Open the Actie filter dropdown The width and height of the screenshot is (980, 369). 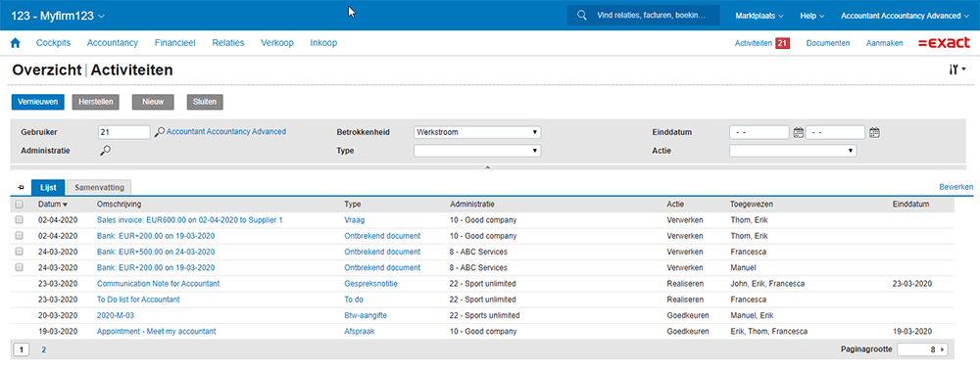coord(793,151)
